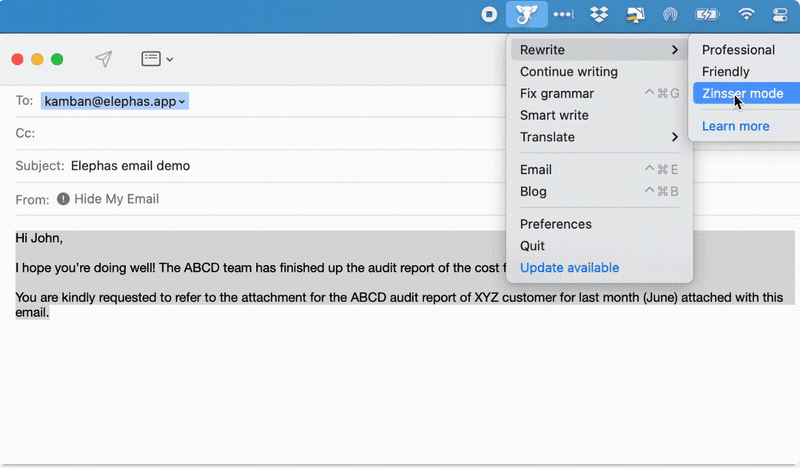Click the AirDrop menu bar icon

coord(670,14)
